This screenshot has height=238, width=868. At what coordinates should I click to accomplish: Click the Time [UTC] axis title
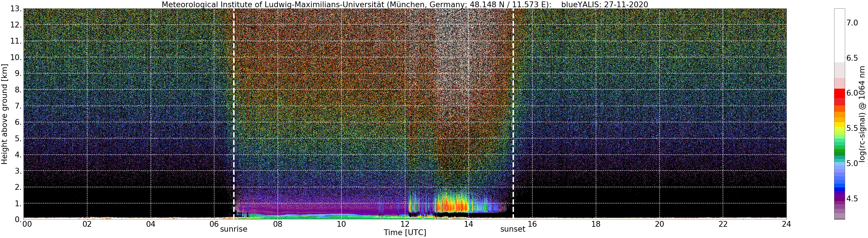tap(405, 233)
